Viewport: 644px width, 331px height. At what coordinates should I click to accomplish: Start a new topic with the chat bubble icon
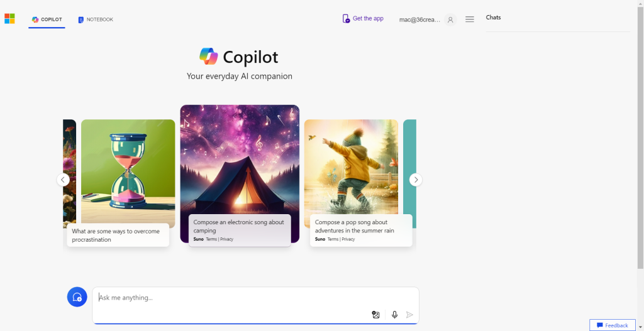pyautogui.click(x=77, y=297)
